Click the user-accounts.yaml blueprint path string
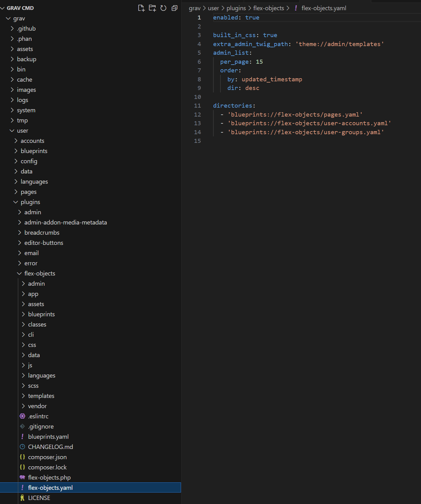This screenshot has width=421, height=504. click(x=309, y=123)
